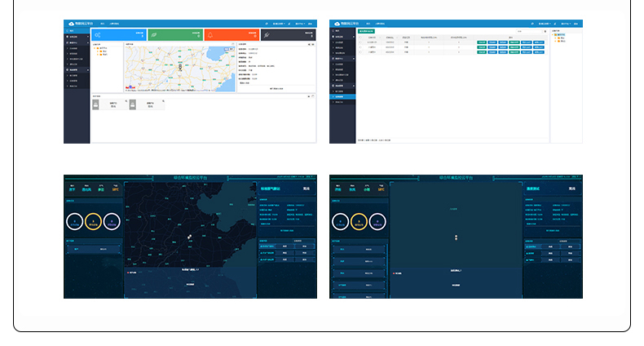The width and height of the screenshot is (644, 346).
Task: Open the first top navigation item beside the logo
Action: [103, 24]
